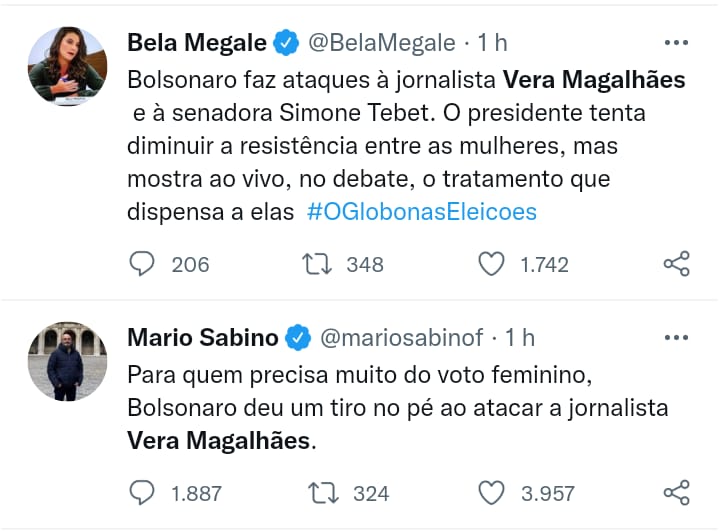719x531 pixels.
Task: Open more options on Bela Megale's tweet
Action: coord(677,43)
